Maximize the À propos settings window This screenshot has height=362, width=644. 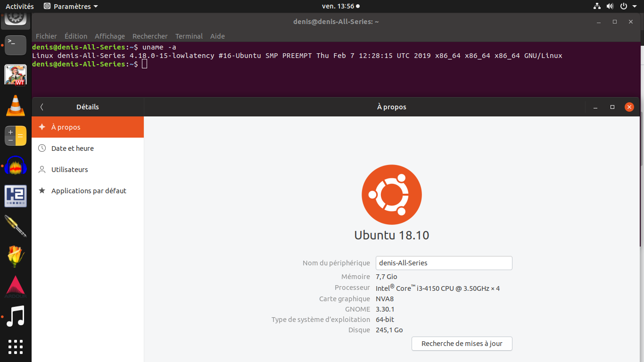(612, 107)
